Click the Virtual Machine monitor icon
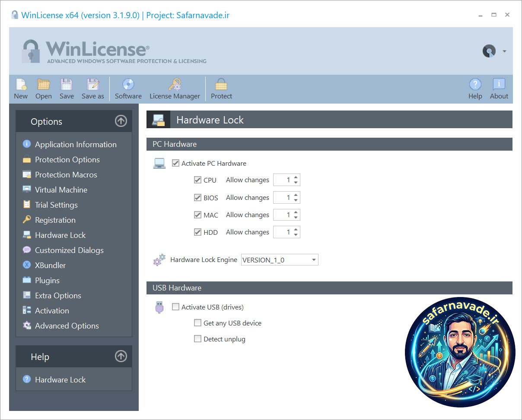Screen dimensions: 522x420 tap(27, 189)
